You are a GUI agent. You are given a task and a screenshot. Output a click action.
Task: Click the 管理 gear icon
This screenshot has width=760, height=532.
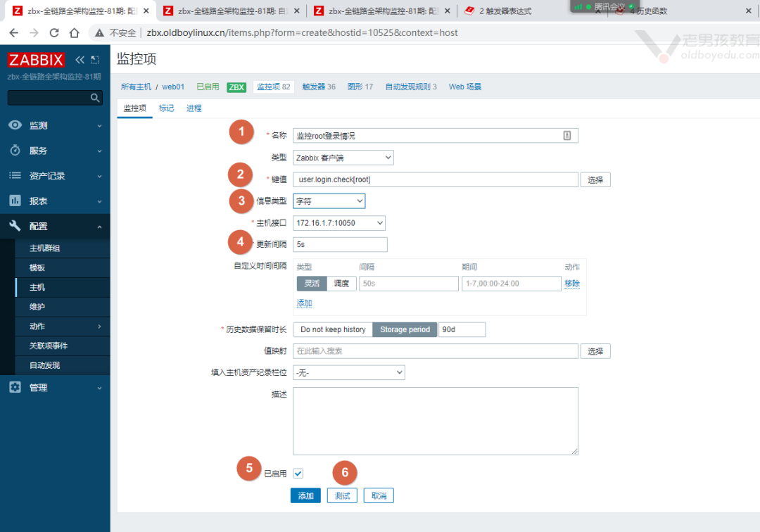pyautogui.click(x=15, y=387)
